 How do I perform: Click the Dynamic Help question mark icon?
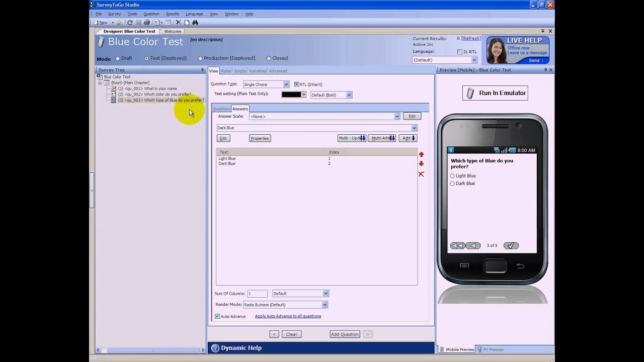[215, 348]
